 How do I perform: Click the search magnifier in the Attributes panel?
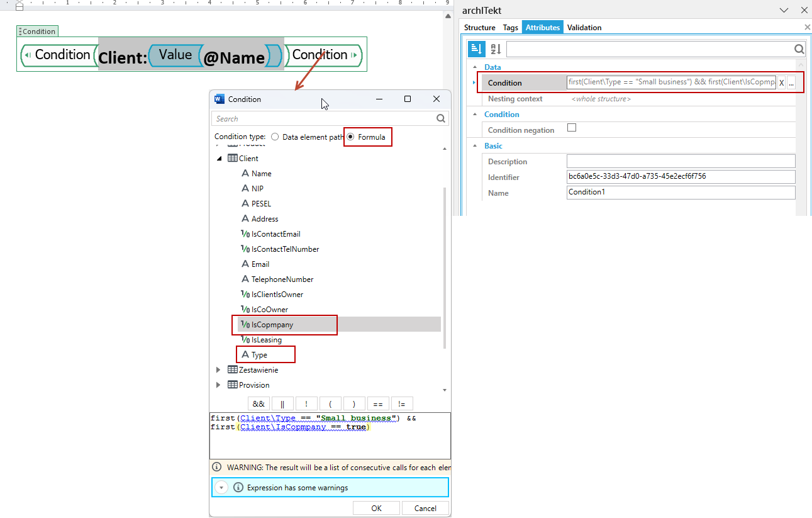point(799,49)
